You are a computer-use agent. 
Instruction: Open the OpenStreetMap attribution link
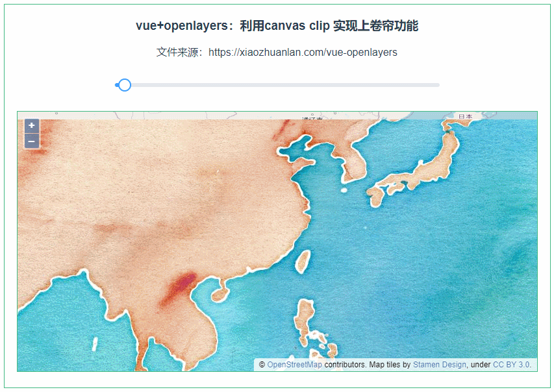click(x=294, y=365)
